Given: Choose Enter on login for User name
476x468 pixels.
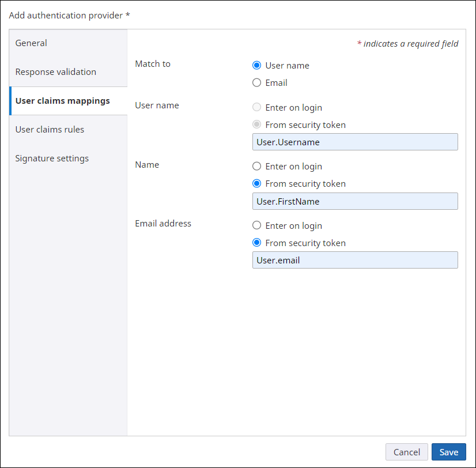Looking at the screenshot, I should coord(256,107).
